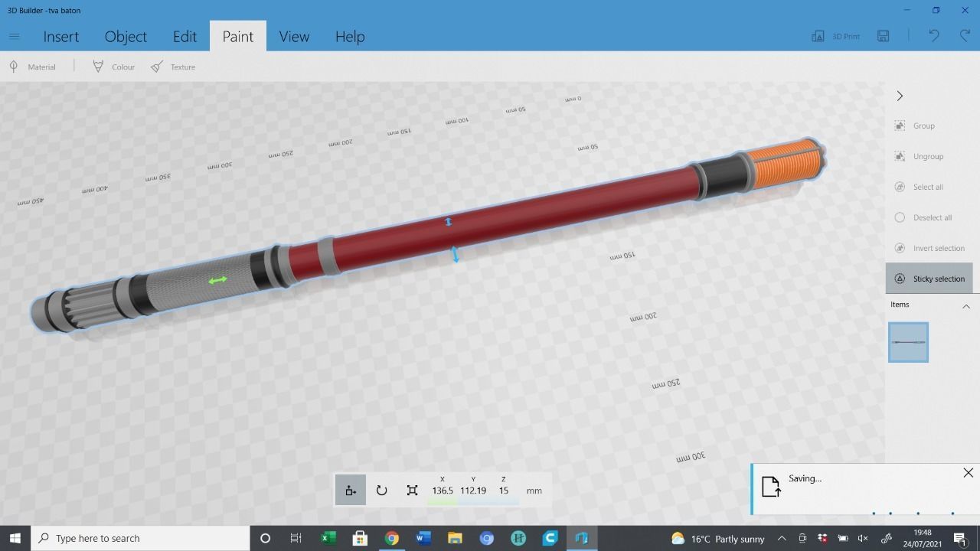Activate the Scale tool icon
This screenshot has height=551, width=980.
click(x=412, y=491)
